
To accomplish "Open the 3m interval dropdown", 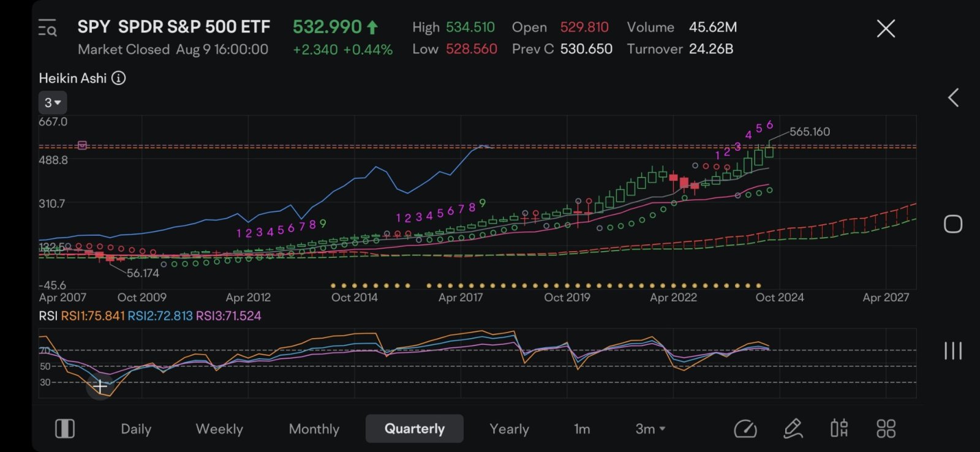I will (x=650, y=429).
